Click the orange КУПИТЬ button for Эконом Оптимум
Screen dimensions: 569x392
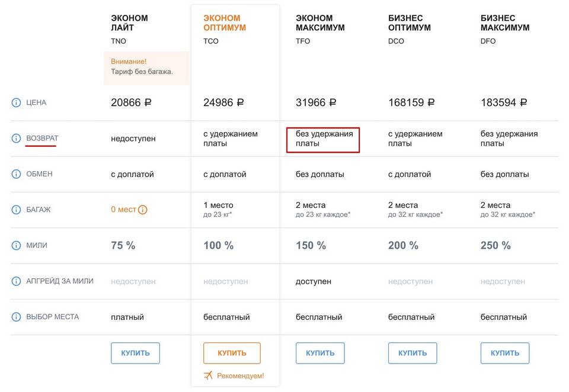(232, 353)
